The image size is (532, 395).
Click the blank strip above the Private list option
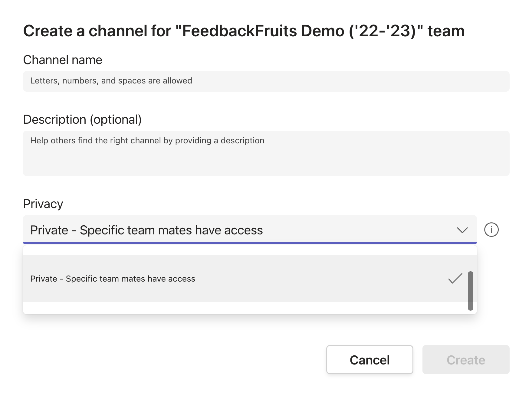tap(242, 250)
